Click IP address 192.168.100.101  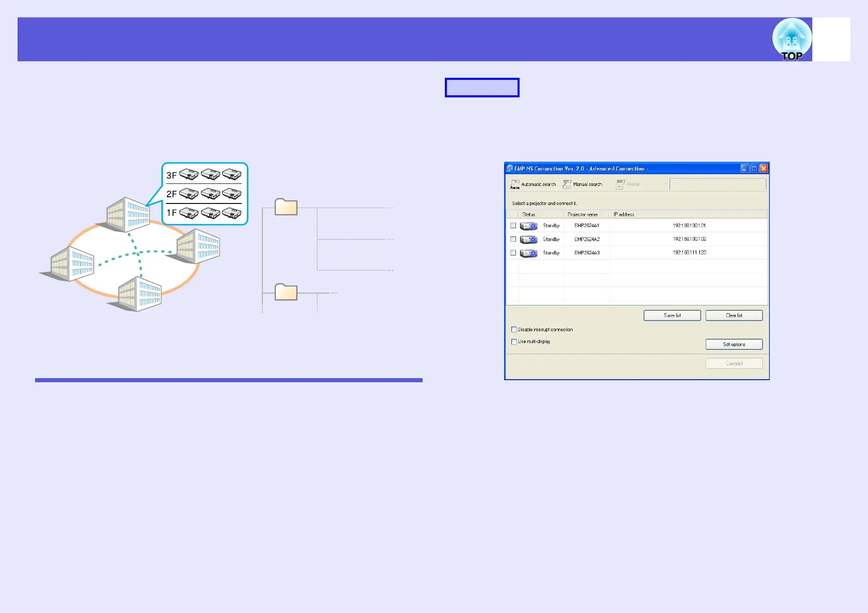(x=689, y=226)
